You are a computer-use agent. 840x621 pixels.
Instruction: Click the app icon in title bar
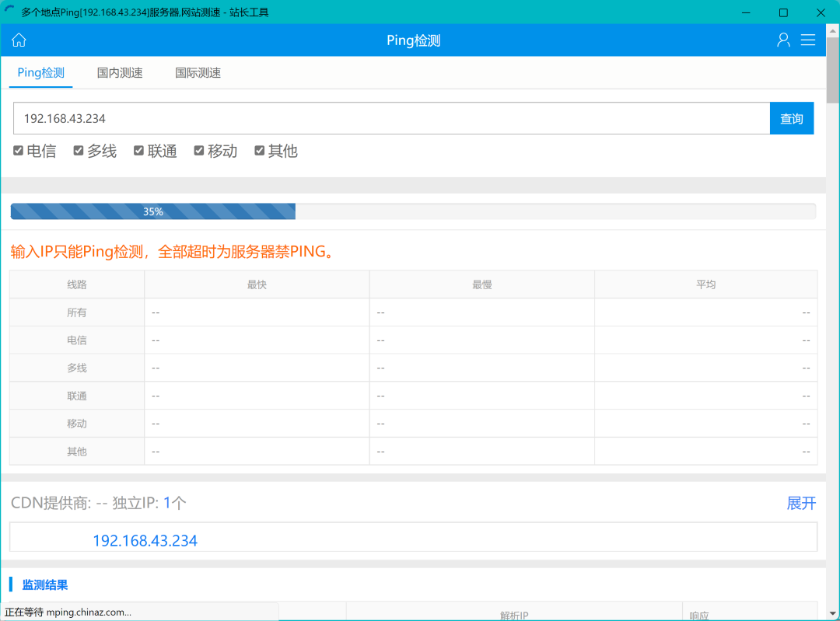tap(10, 12)
